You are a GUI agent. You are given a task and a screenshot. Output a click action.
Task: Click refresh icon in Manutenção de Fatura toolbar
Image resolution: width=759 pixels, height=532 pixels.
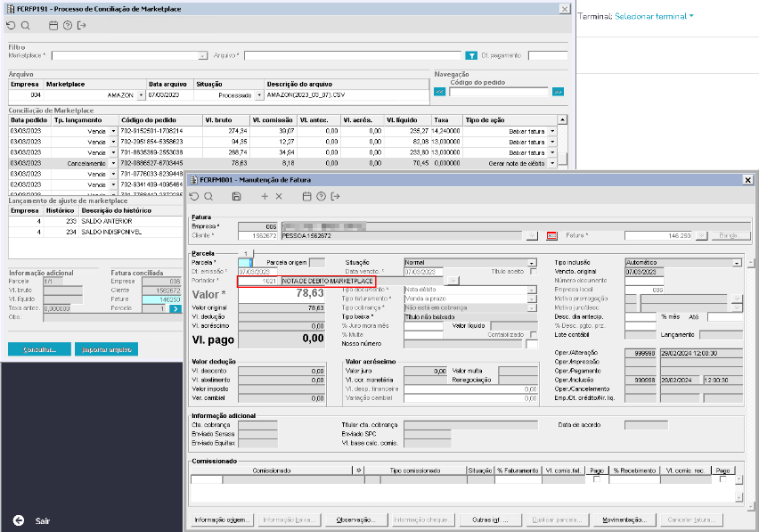[x=194, y=196]
